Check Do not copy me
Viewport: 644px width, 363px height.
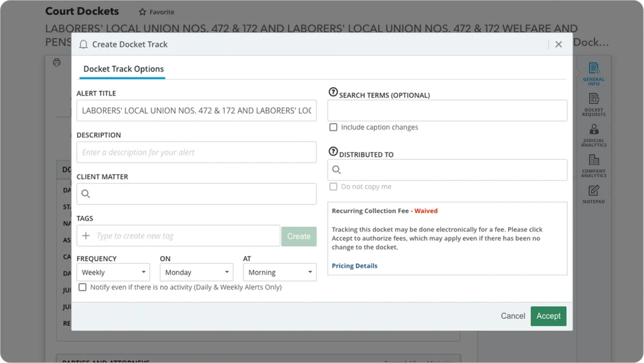point(333,186)
